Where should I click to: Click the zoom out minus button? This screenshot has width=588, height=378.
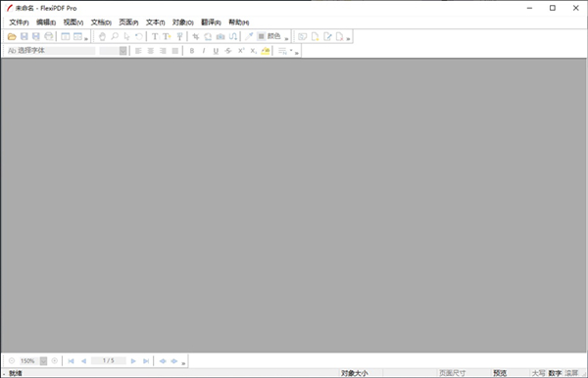coord(12,360)
